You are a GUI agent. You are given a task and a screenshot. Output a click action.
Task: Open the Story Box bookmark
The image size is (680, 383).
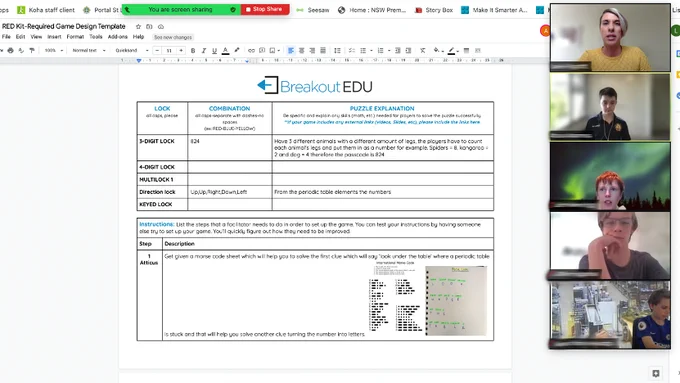click(434, 10)
